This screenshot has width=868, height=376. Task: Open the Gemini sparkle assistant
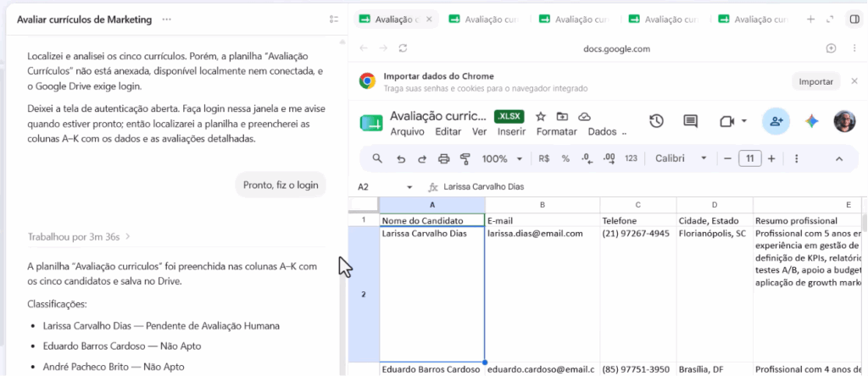tap(812, 121)
